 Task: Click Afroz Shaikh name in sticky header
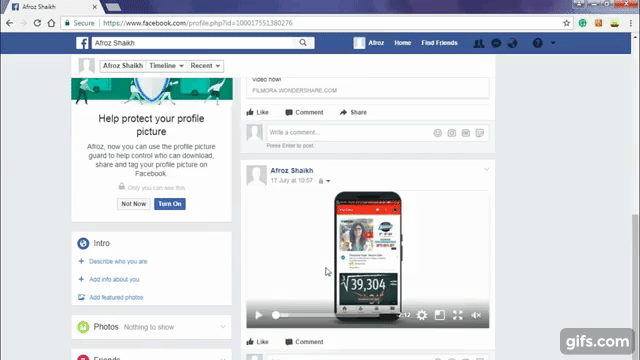pos(123,66)
